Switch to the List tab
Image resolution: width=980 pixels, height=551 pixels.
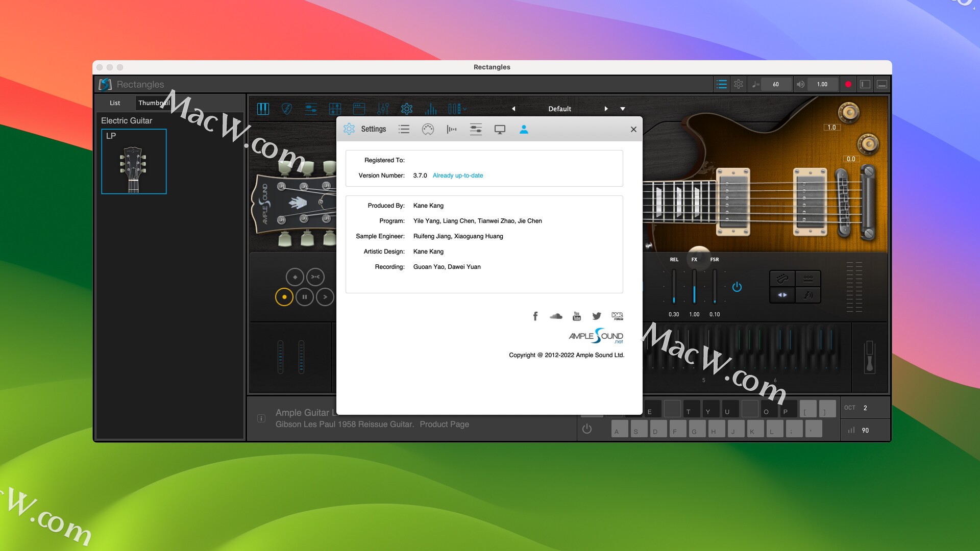pyautogui.click(x=115, y=103)
